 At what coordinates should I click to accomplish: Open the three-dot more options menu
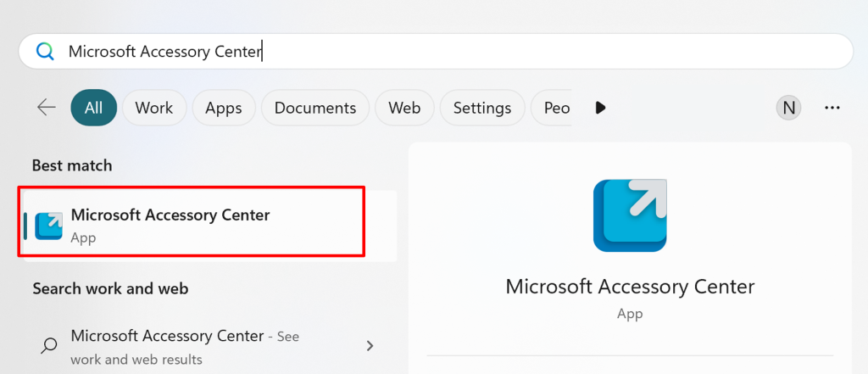[832, 108]
